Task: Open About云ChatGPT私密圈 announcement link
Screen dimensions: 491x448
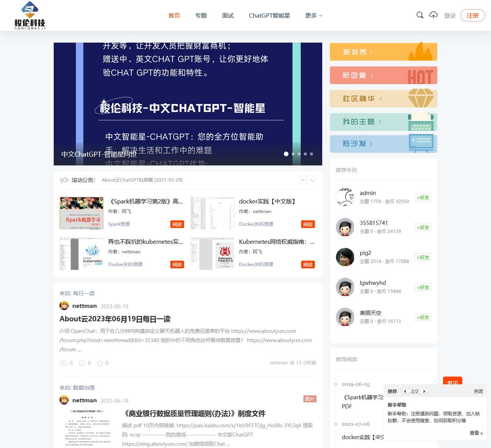Action: (142, 180)
